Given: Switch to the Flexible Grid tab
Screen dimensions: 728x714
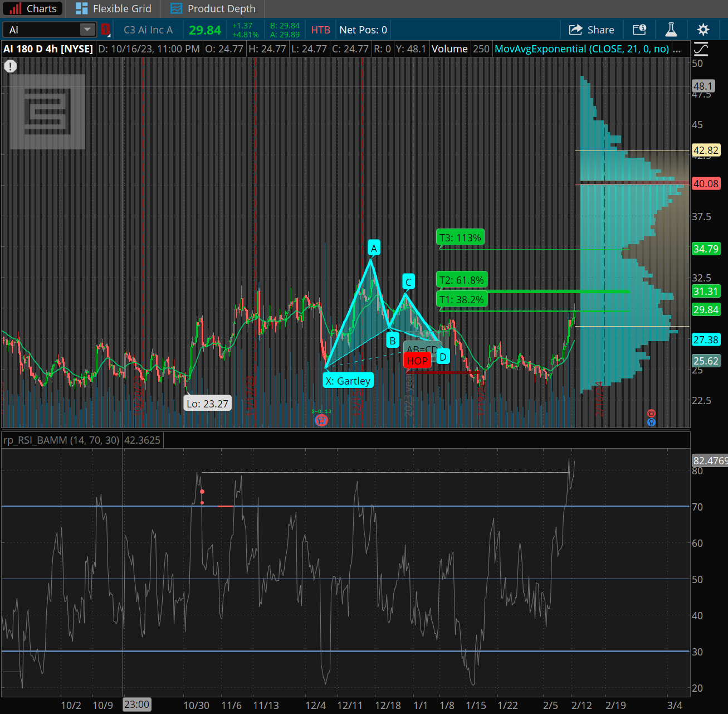Looking at the screenshot, I should [114, 8].
